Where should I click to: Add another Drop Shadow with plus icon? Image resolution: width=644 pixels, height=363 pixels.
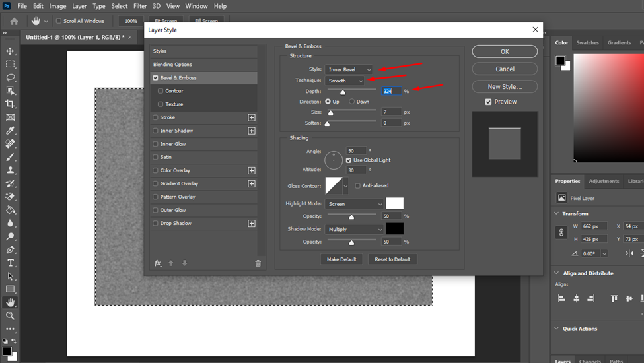tap(252, 224)
